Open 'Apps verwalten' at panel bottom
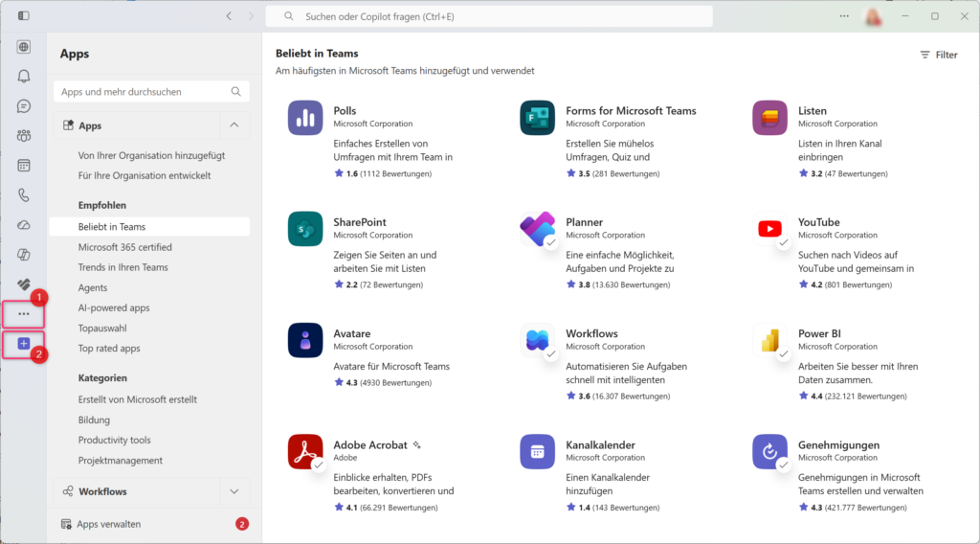980x544 pixels. pyautogui.click(x=109, y=524)
